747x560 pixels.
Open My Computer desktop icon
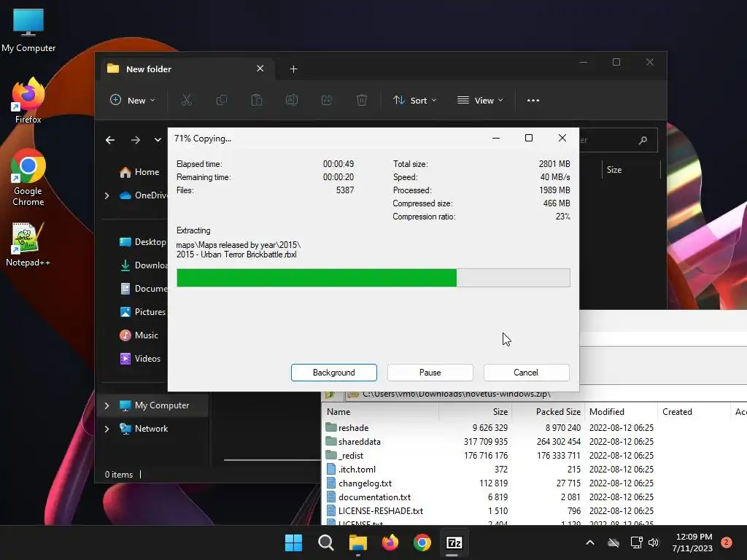point(28,31)
